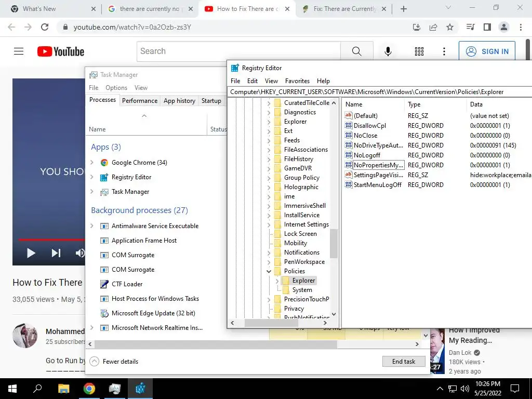Expand the Group Policy registry key
Viewport: 532px width, 399px height.
(x=269, y=178)
